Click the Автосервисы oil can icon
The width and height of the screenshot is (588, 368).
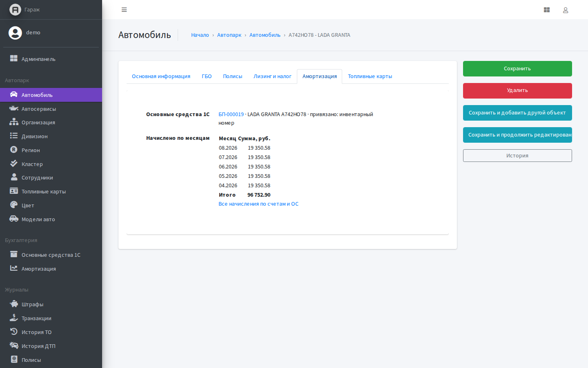coord(14,108)
